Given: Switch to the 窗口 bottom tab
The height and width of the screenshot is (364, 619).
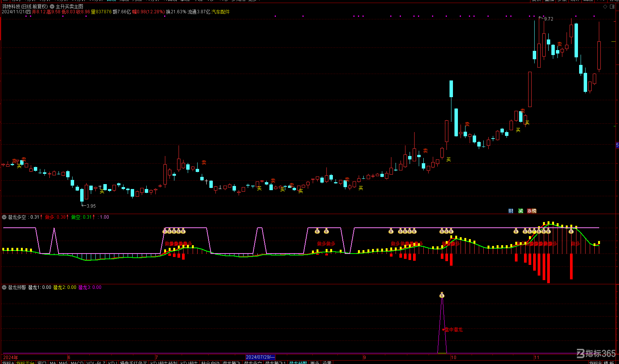Looking at the screenshot, I should [42, 363].
